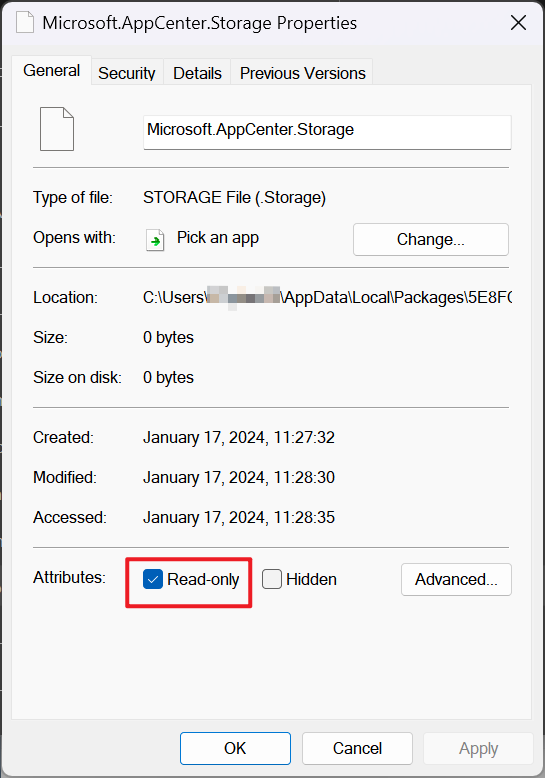Click the green-arrow Pick an app icon
The height and width of the screenshot is (778, 545).
pos(155,240)
